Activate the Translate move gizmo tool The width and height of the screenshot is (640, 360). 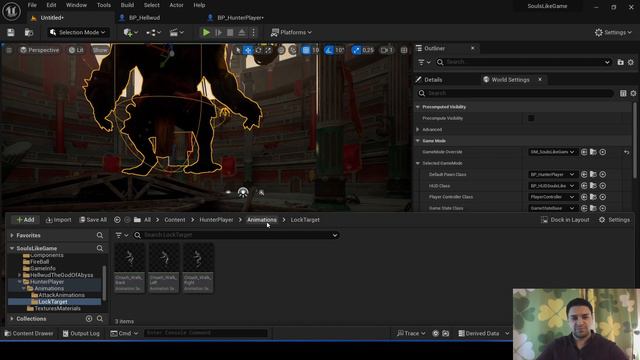[x=248, y=50]
